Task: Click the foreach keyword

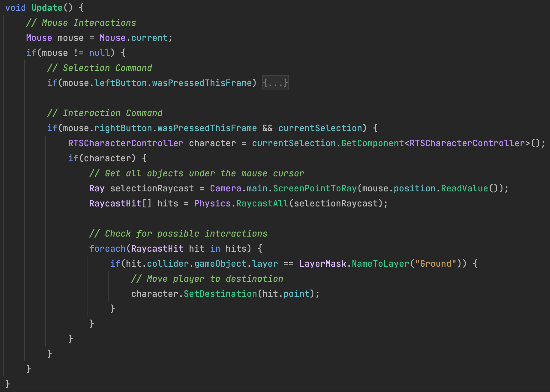Action: [x=107, y=249]
